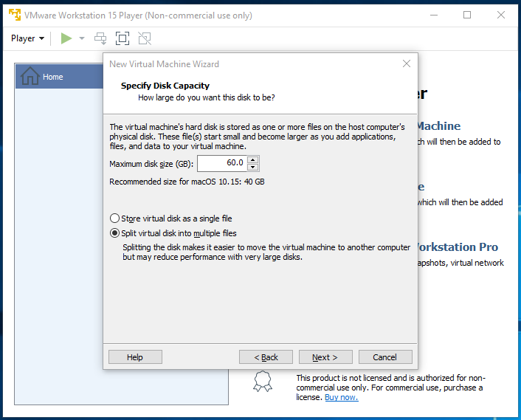The image size is (521, 420).
Task: Click the VMware logo in title bar
Action: tap(15, 15)
